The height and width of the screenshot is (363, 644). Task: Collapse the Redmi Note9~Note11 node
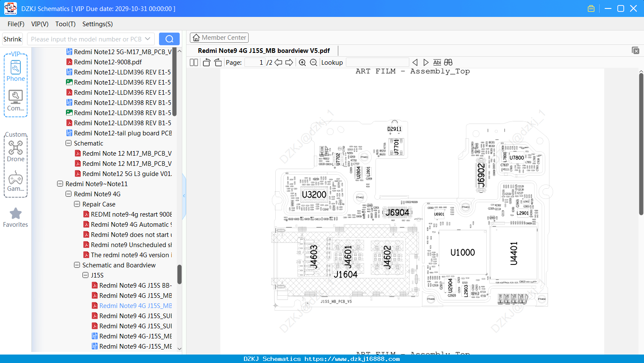[x=60, y=184]
